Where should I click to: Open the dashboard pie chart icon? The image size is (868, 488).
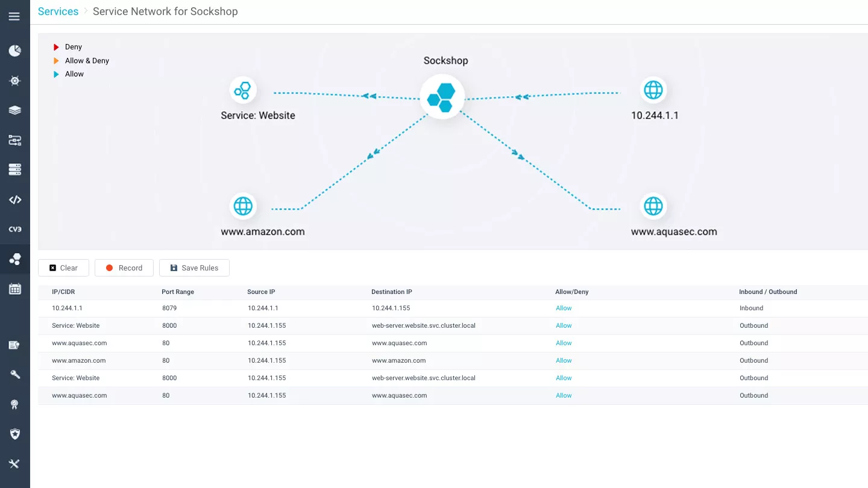(14, 51)
